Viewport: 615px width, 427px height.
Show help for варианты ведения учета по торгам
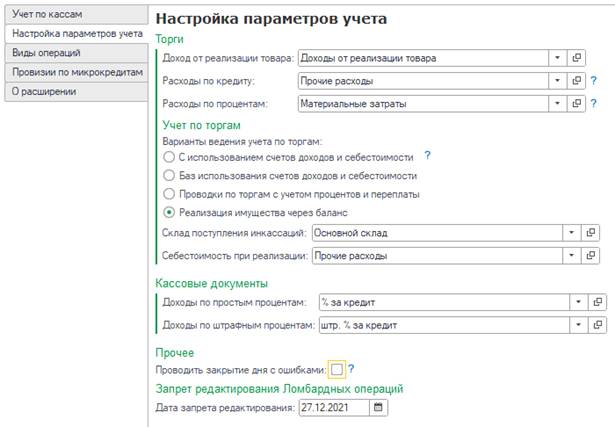(x=428, y=156)
